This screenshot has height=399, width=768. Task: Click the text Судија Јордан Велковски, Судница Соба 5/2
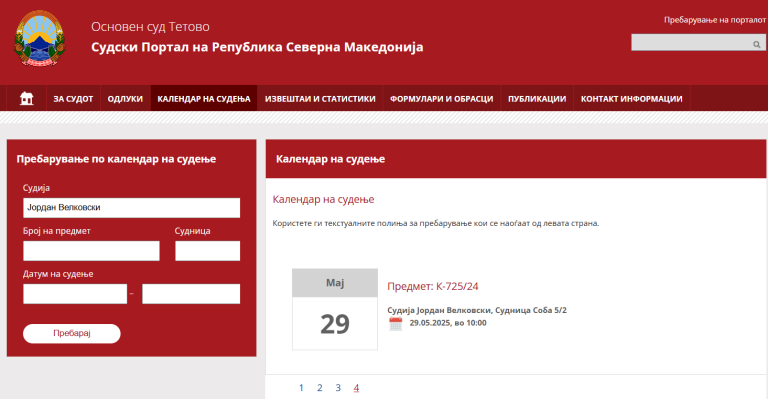[x=477, y=310]
